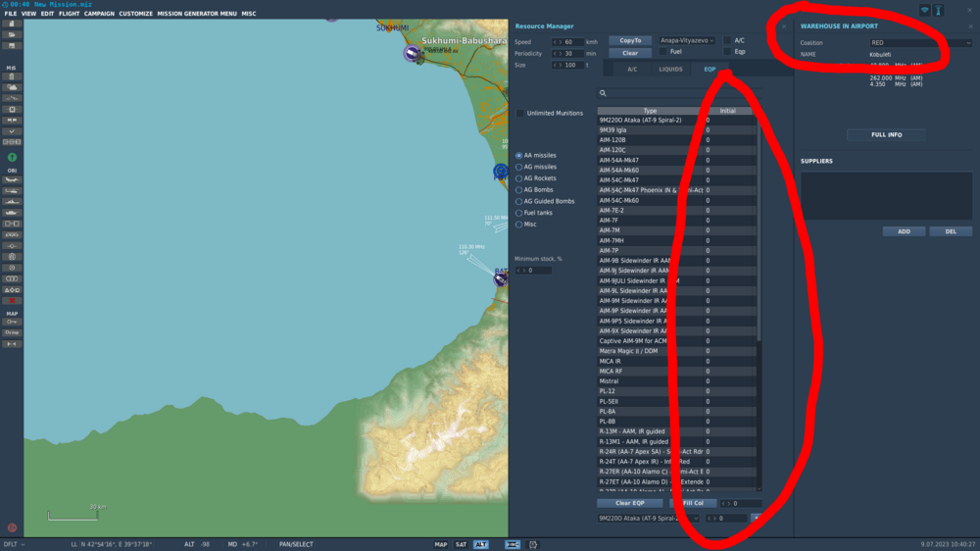The image size is (980, 551).
Task: Open the Anapa-Vityazevo airport dropdown
Action: coord(687,40)
